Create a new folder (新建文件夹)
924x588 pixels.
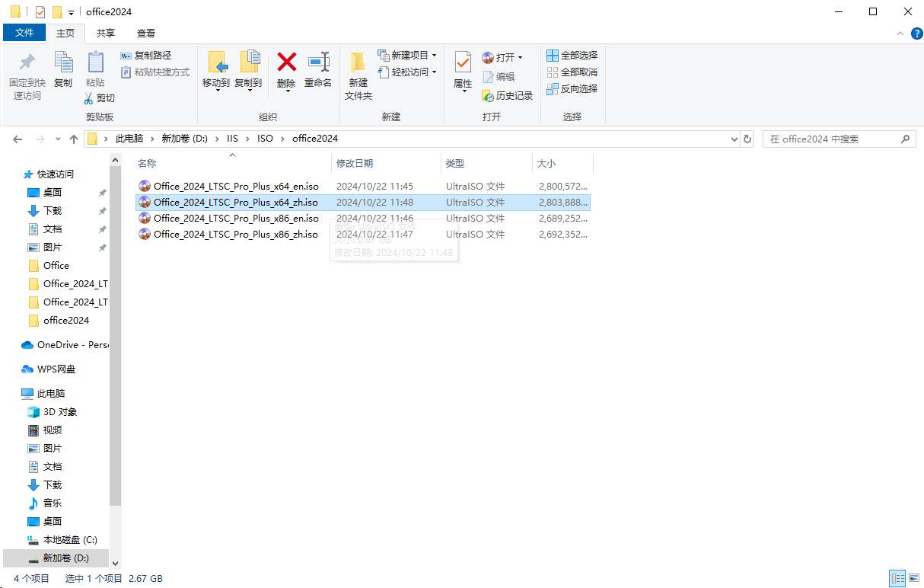358,76
